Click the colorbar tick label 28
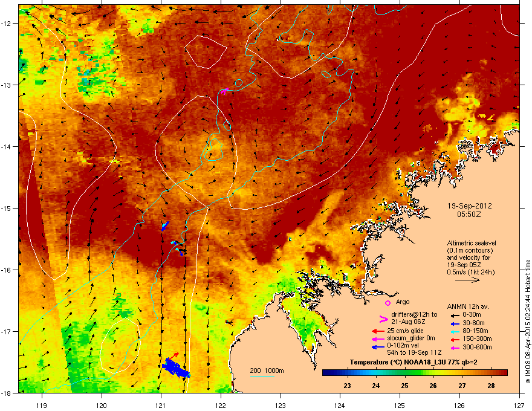 491,386
